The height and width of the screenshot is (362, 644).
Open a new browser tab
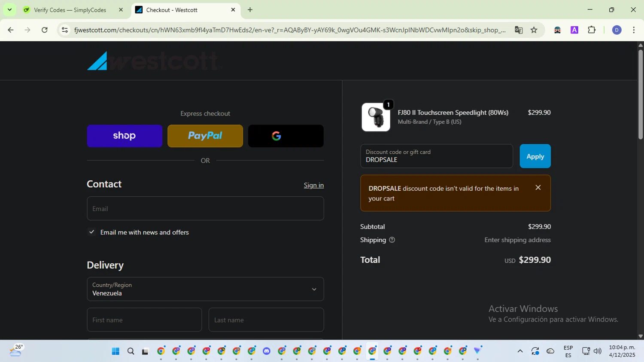(250, 10)
